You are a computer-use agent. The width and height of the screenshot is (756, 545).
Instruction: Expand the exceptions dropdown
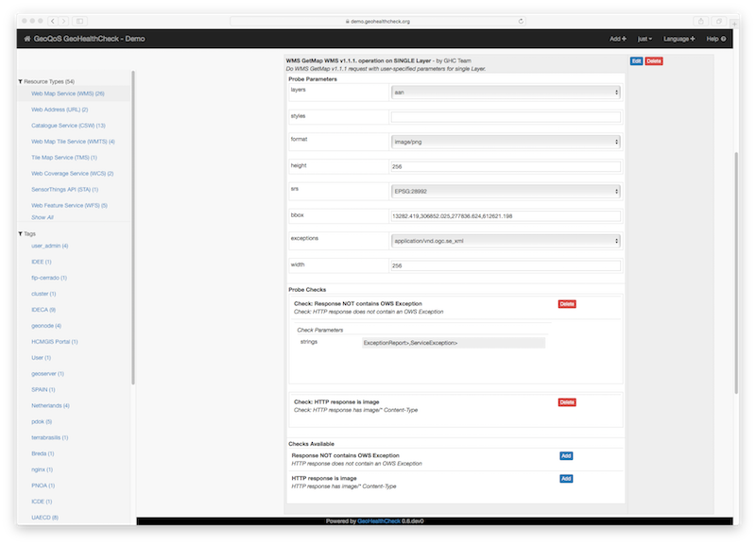[505, 241]
